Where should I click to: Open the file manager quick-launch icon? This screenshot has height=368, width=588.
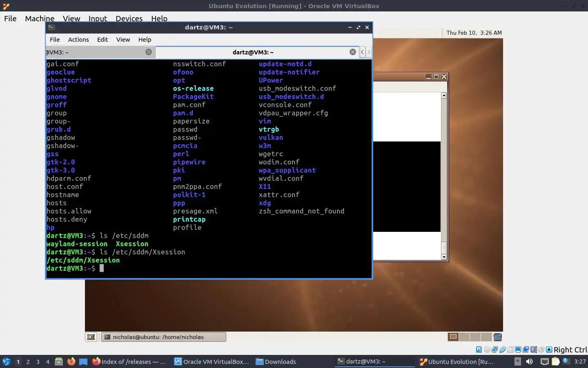[59, 361]
